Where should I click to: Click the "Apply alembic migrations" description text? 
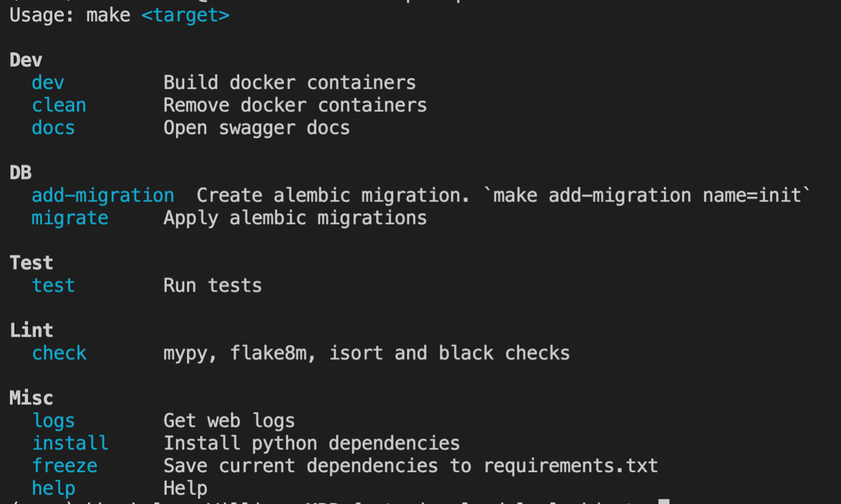295,218
